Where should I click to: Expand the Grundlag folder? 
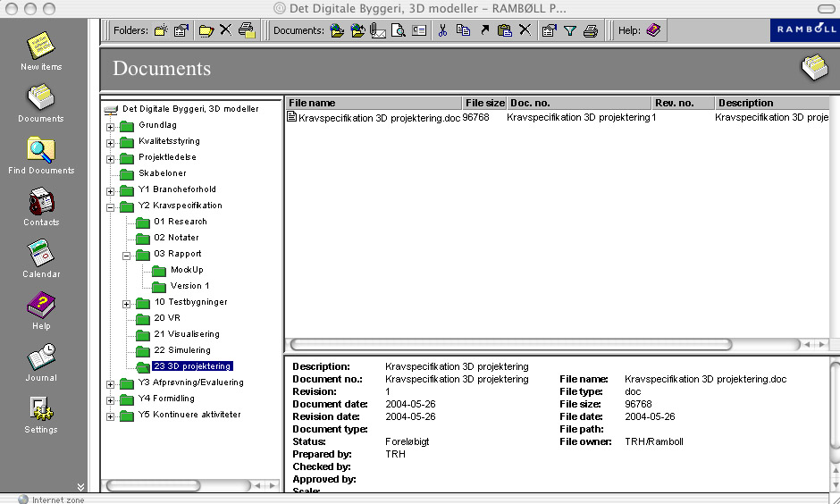(x=111, y=126)
